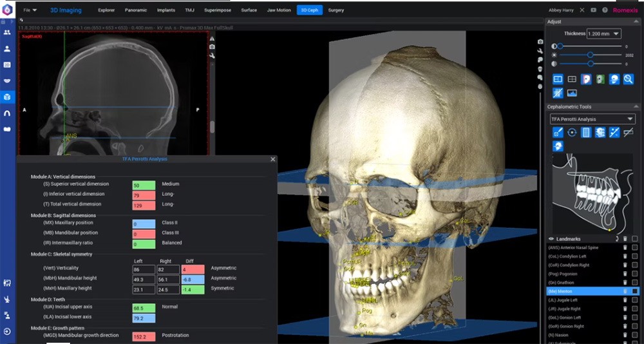Delete the Pogonion landmark with its trash icon
The width and height of the screenshot is (644, 344).
(625, 274)
